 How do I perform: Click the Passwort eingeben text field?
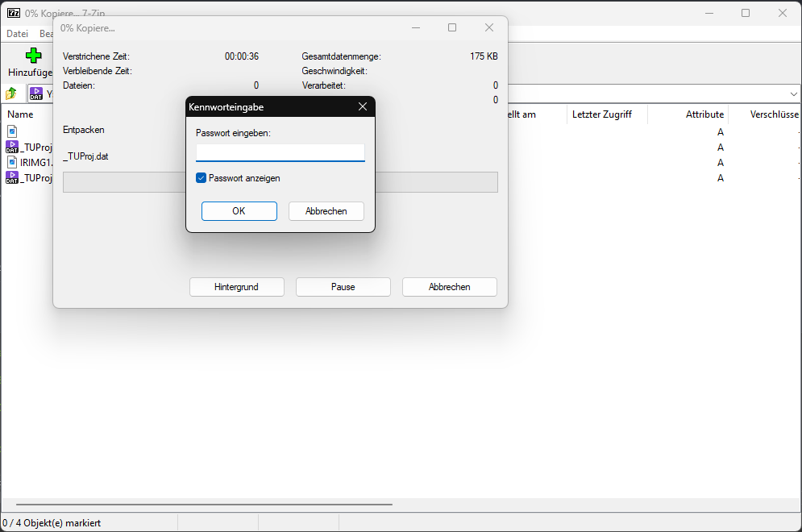click(x=280, y=152)
